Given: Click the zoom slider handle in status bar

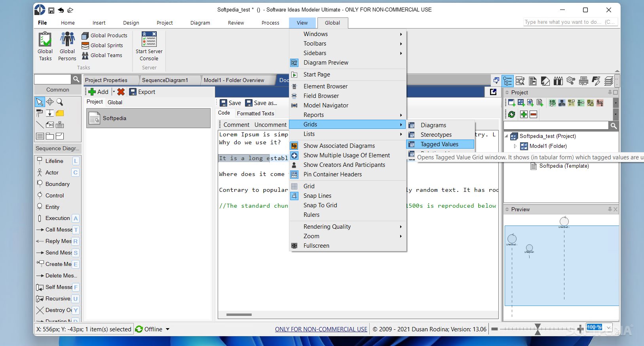Looking at the screenshot, I should coord(538,329).
